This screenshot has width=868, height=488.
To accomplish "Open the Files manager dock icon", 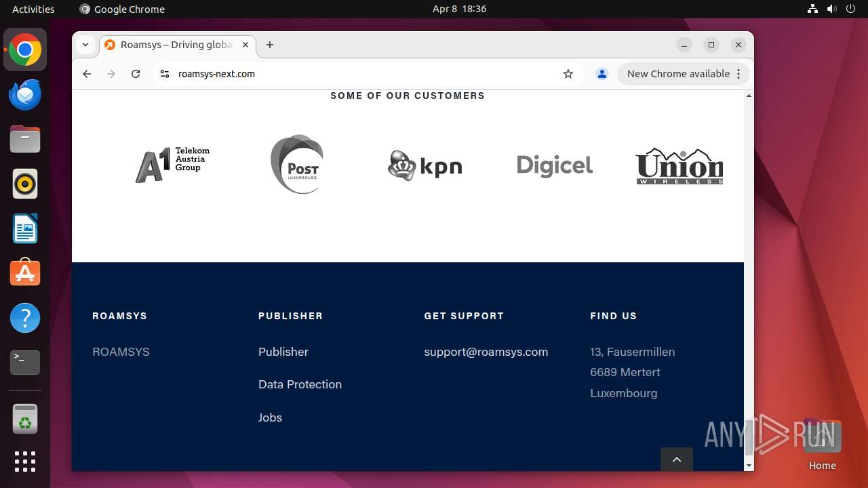I will 25,140.
